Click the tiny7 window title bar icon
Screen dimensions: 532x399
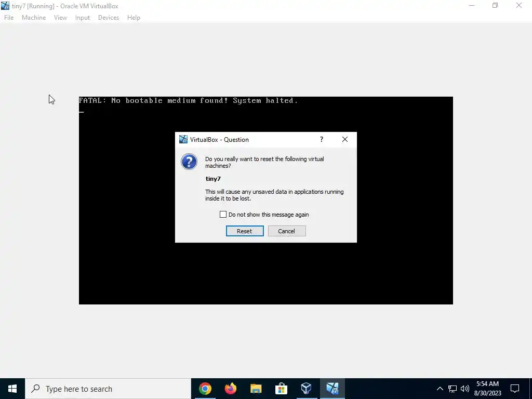5,6
